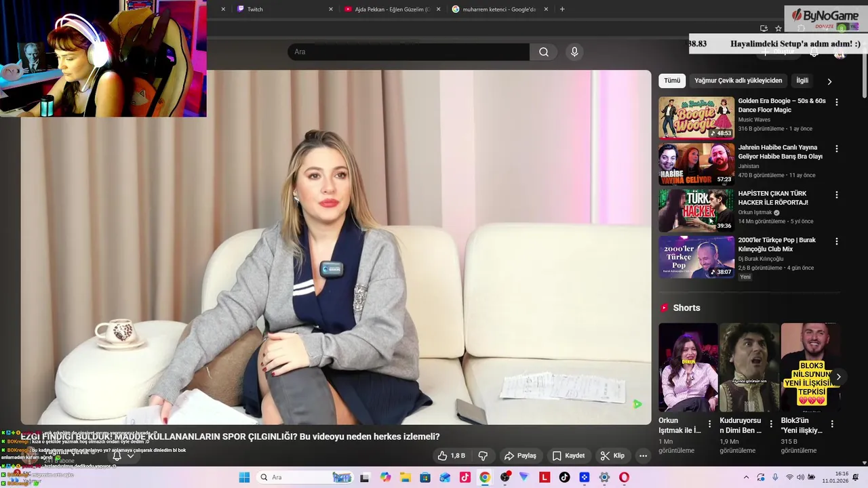Switch to the Twitch browser tab
The width and height of the screenshot is (868, 488).
click(x=285, y=9)
